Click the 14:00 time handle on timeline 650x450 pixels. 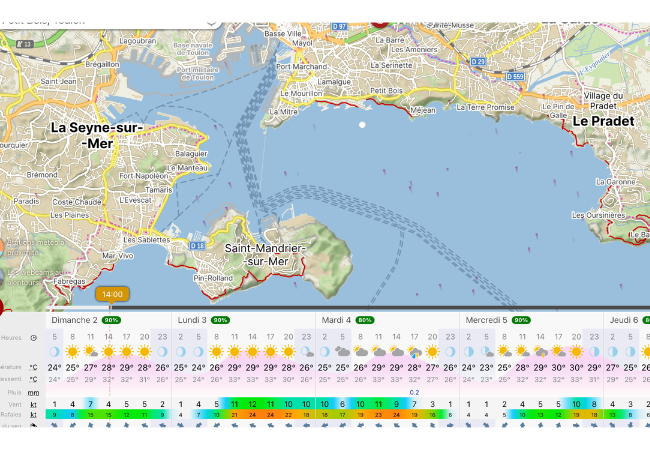[112, 294]
